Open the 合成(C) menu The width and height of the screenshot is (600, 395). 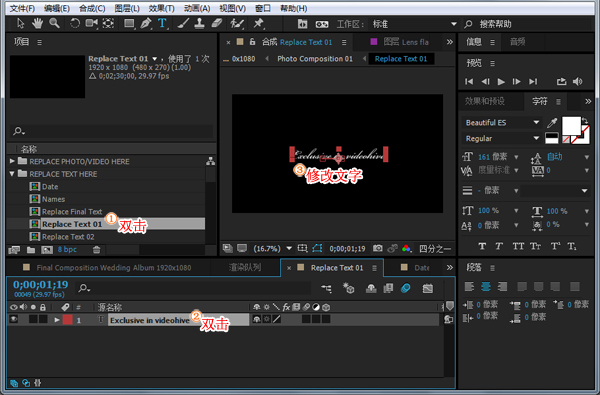tap(92, 8)
